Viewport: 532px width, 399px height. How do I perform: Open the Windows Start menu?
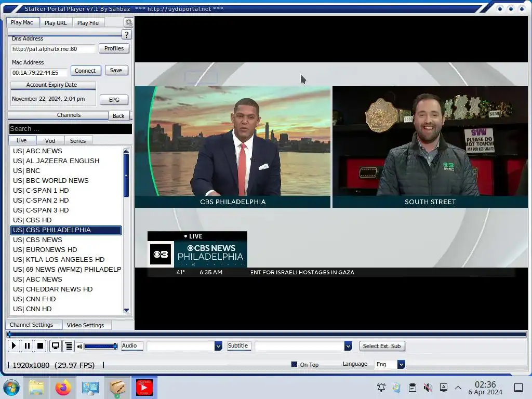point(11,388)
